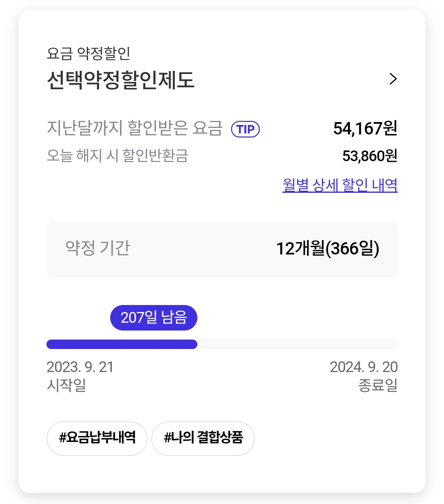Click the 지난달까지 할인받은 요금 text
The width and height of the screenshot is (444, 504).
click(134, 128)
